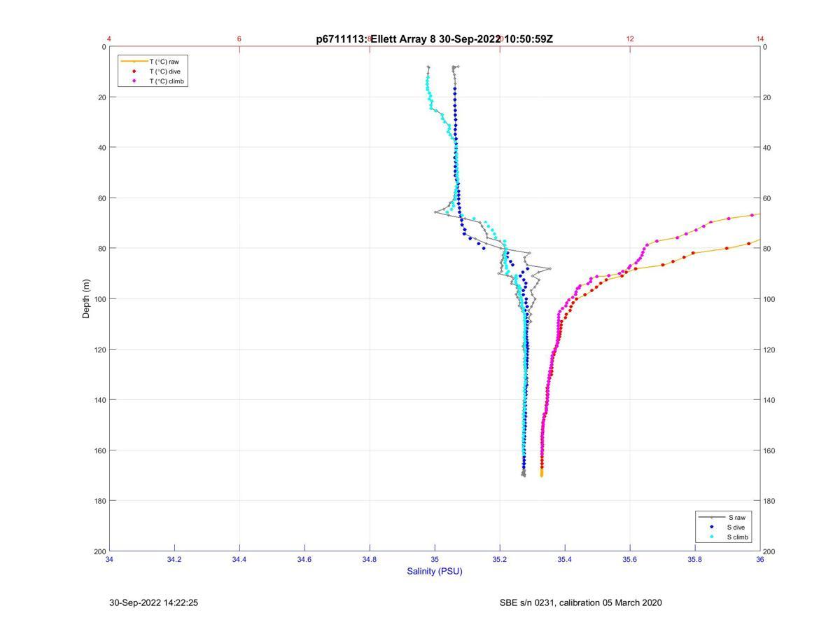840x620 pixels.
Task: Click the red temperature tick label 14
Action: [760, 39]
